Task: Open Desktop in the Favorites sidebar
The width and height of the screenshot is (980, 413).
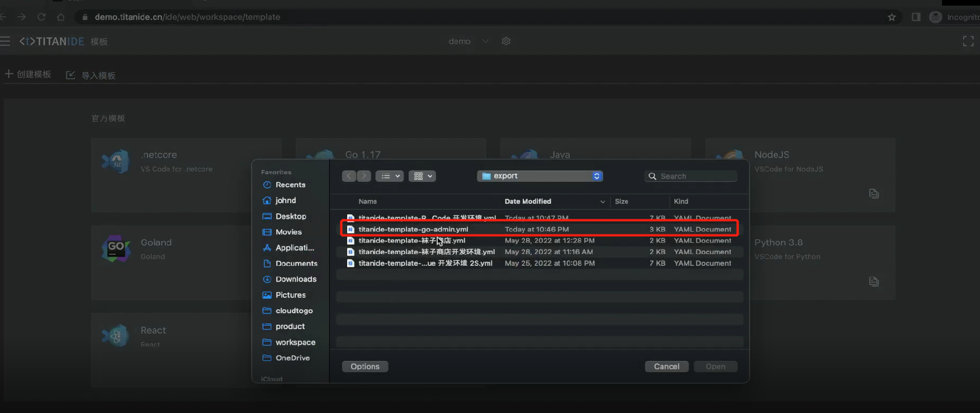Action: point(291,217)
